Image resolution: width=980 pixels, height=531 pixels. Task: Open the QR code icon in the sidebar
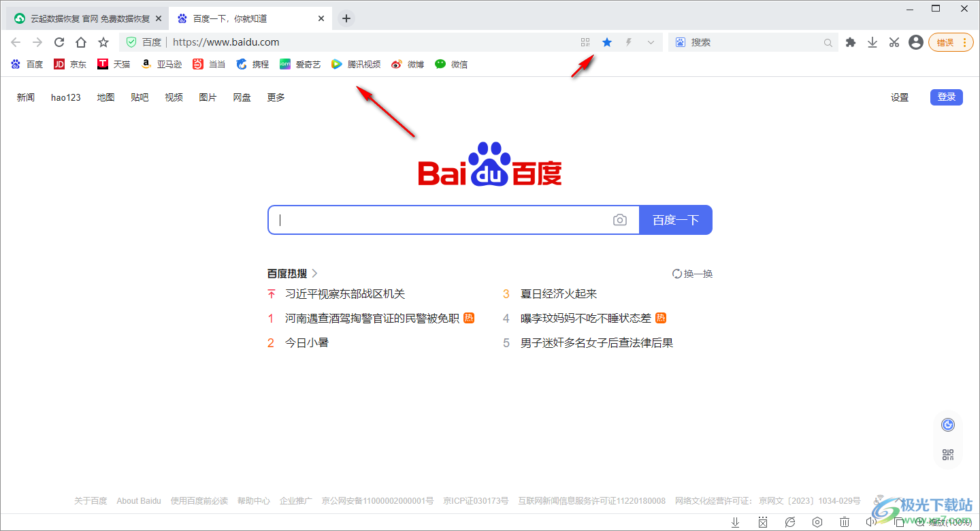point(948,455)
